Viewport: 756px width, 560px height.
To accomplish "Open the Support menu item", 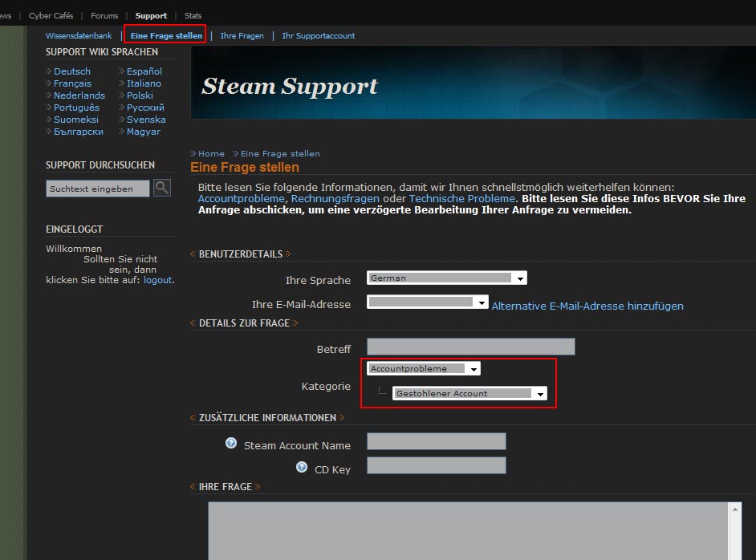I will [x=151, y=15].
